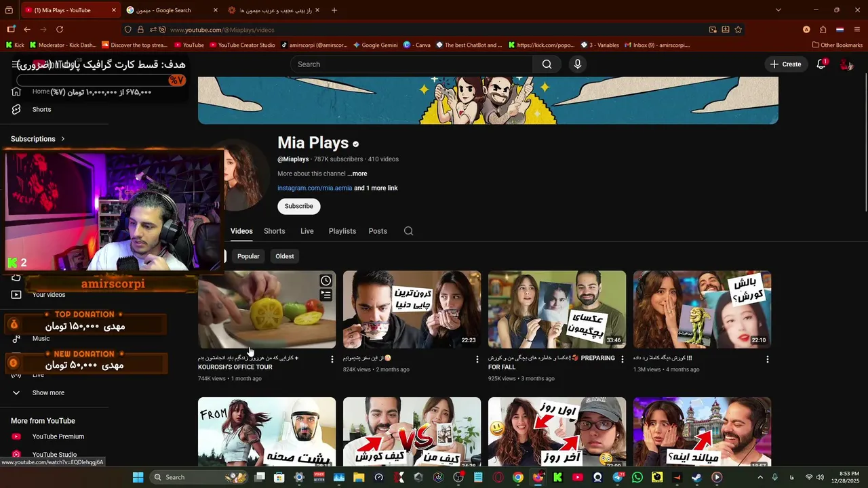Subscribe to the Mia Plays channel
Image resolution: width=868 pixels, height=488 pixels.
(x=299, y=206)
